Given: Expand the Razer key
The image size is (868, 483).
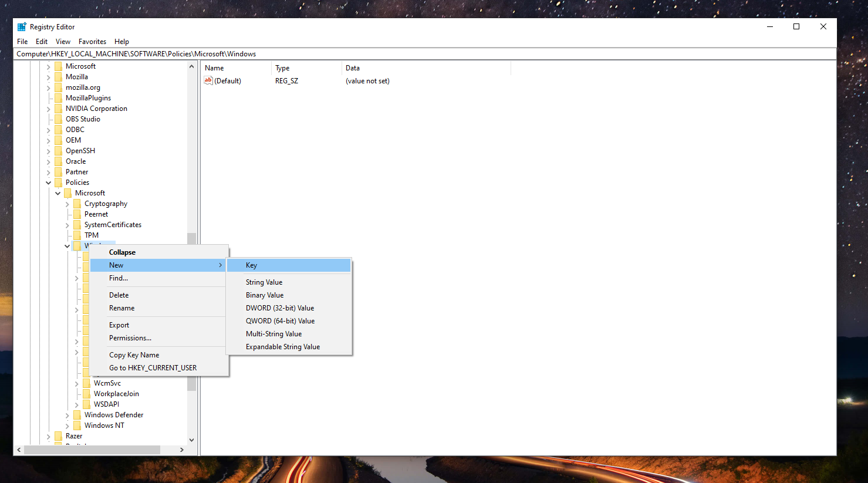Looking at the screenshot, I should (x=49, y=437).
